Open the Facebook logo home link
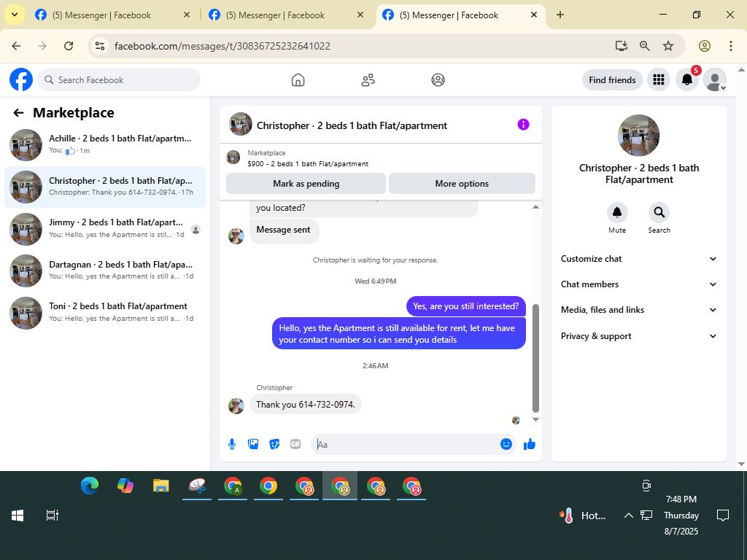This screenshot has height=560, width=747. pyautogui.click(x=21, y=79)
